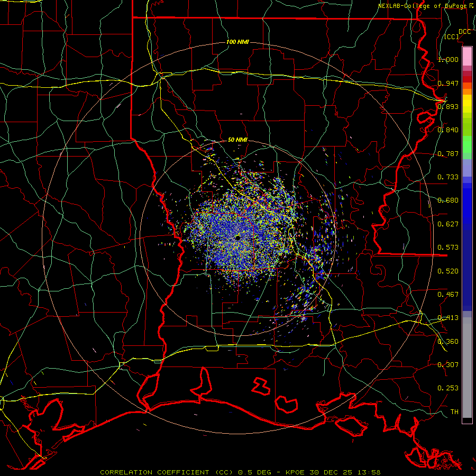Click the 0.627 legend value
The width and height of the screenshot is (476, 476).
tap(448, 224)
